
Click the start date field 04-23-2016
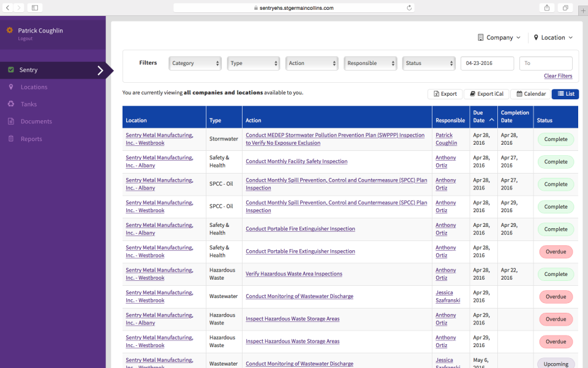[487, 63]
